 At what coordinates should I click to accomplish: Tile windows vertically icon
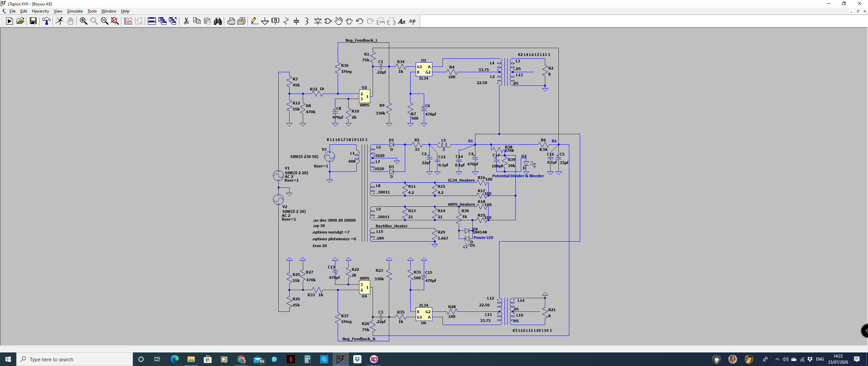tap(162, 21)
